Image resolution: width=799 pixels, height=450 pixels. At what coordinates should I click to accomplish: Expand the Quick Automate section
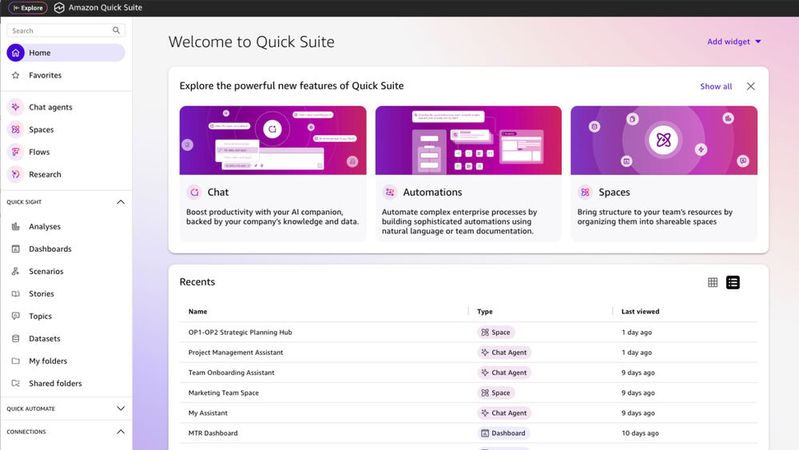point(121,408)
